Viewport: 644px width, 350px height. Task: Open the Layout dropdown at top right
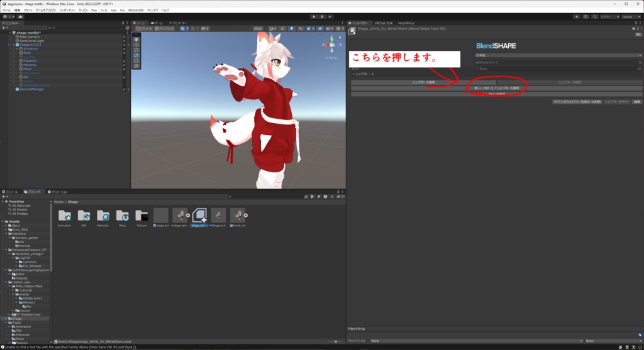[631, 17]
